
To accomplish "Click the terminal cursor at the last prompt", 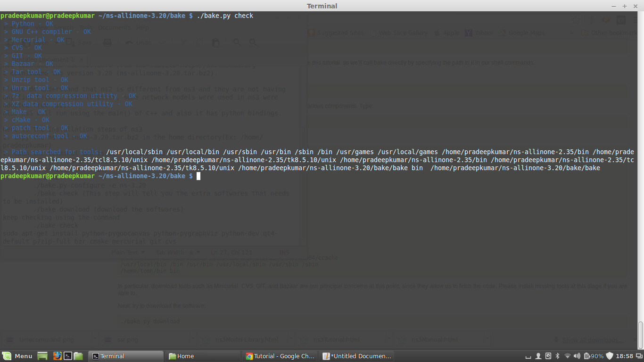I will [x=198, y=176].
